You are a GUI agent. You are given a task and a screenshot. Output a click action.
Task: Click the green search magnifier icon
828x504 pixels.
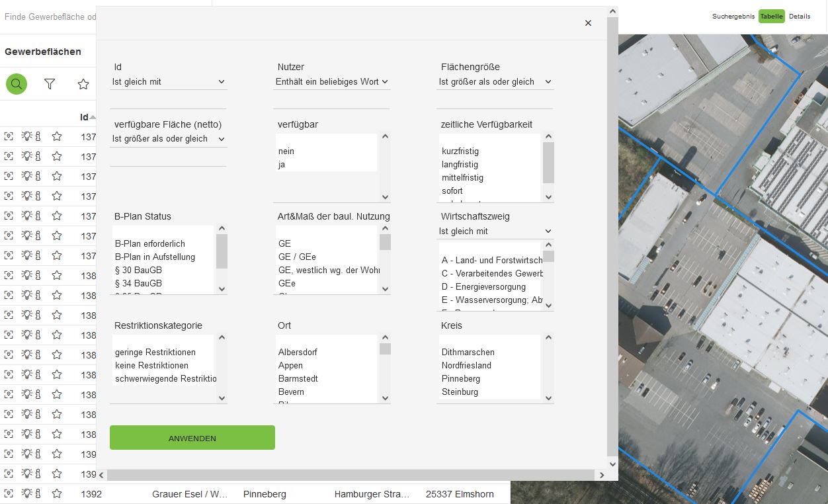click(x=17, y=84)
